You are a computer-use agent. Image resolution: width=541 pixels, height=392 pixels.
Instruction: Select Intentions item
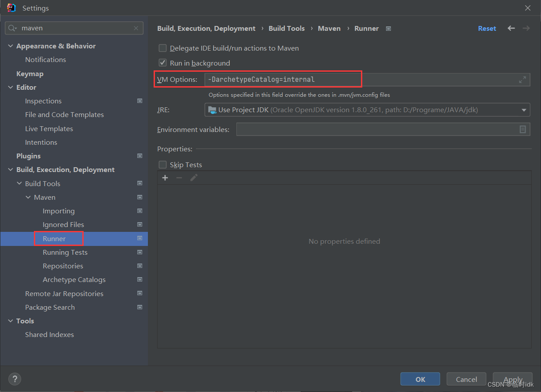[x=41, y=142]
